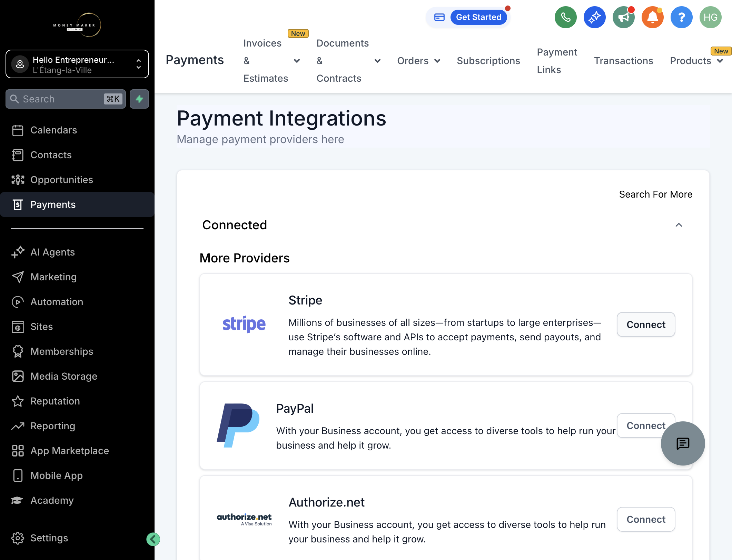Image resolution: width=732 pixels, height=560 pixels.
Task: Click the blue question mark help icon
Action: coord(681,17)
